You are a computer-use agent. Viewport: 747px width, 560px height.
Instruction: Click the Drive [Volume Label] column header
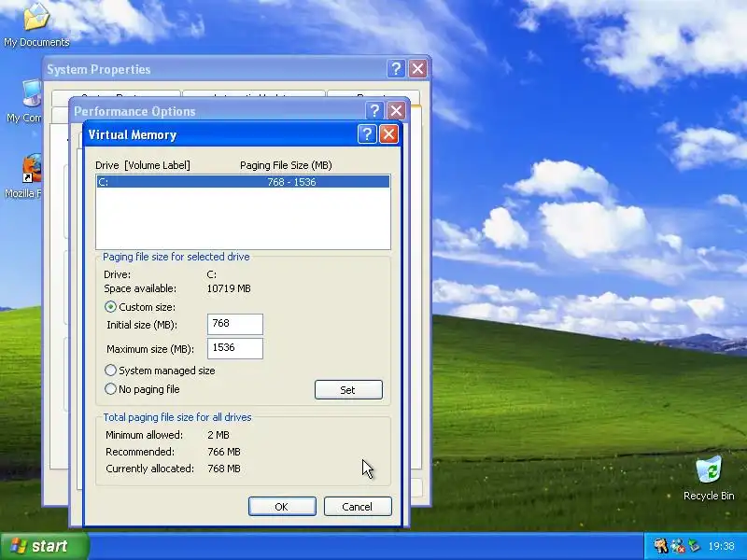coord(143,165)
